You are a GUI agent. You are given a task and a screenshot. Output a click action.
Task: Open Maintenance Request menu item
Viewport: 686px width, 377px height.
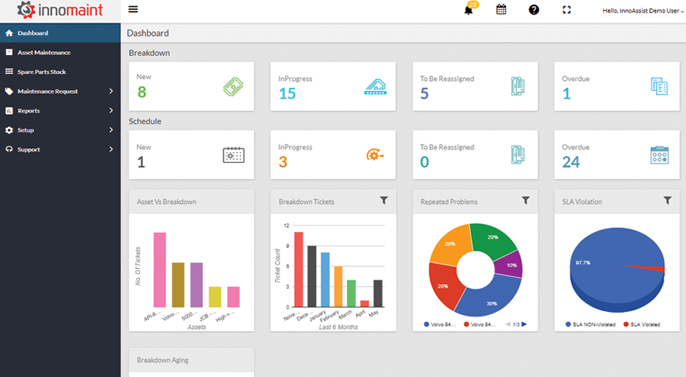60,91
